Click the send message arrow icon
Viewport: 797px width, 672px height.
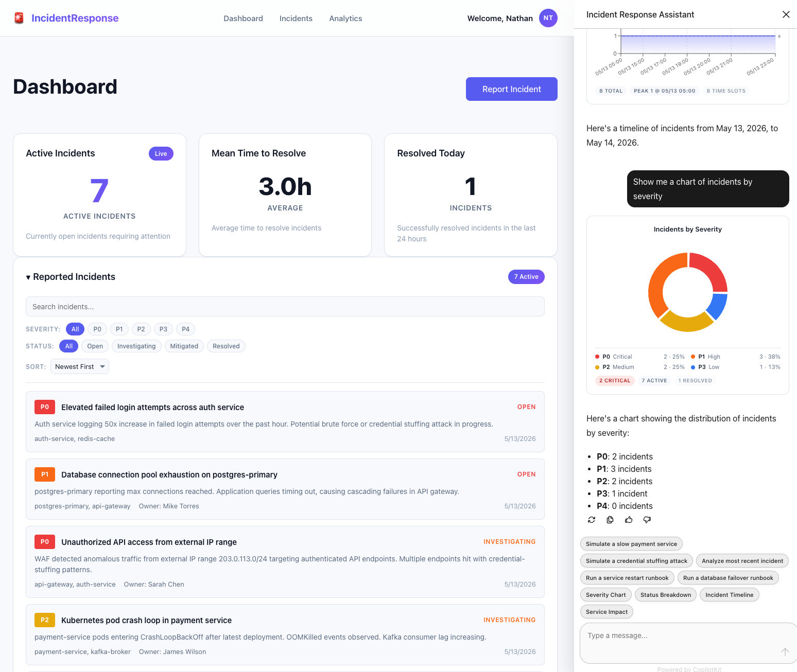(x=785, y=652)
